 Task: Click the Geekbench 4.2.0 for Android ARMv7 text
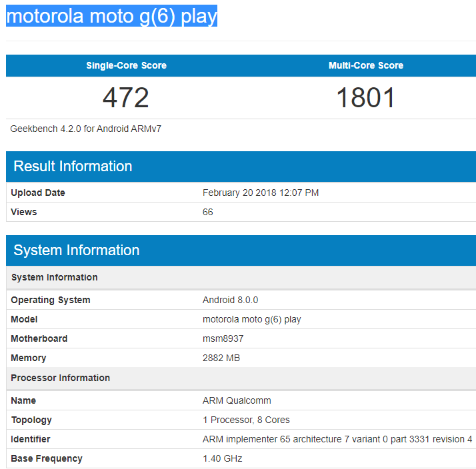click(x=86, y=129)
